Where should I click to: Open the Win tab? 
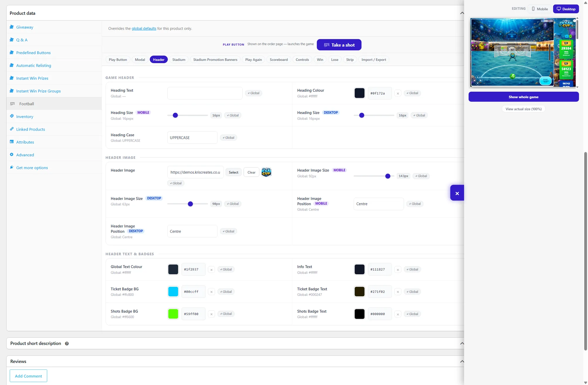pos(320,60)
